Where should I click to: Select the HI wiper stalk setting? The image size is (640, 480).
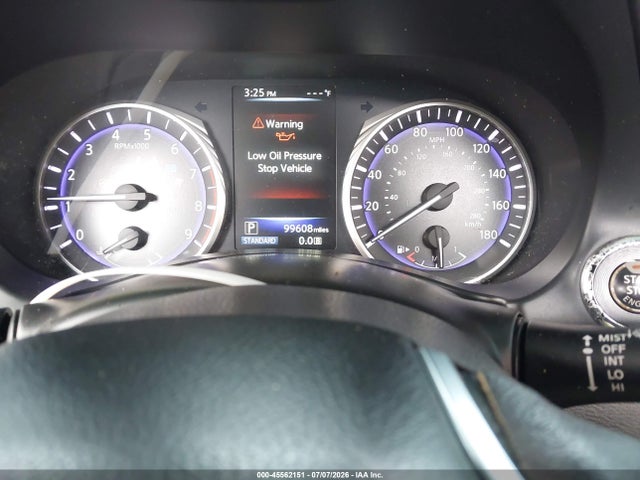(617, 386)
